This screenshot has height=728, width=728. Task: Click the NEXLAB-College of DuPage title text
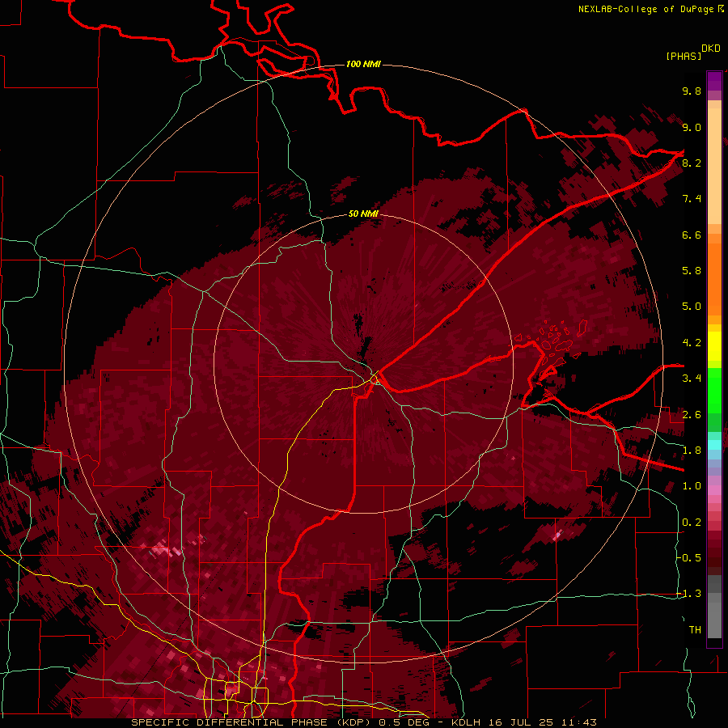click(645, 9)
